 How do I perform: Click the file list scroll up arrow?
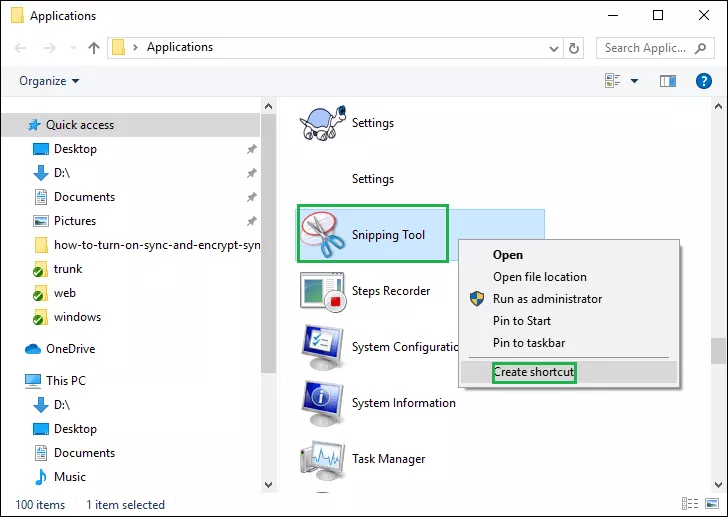(718, 106)
